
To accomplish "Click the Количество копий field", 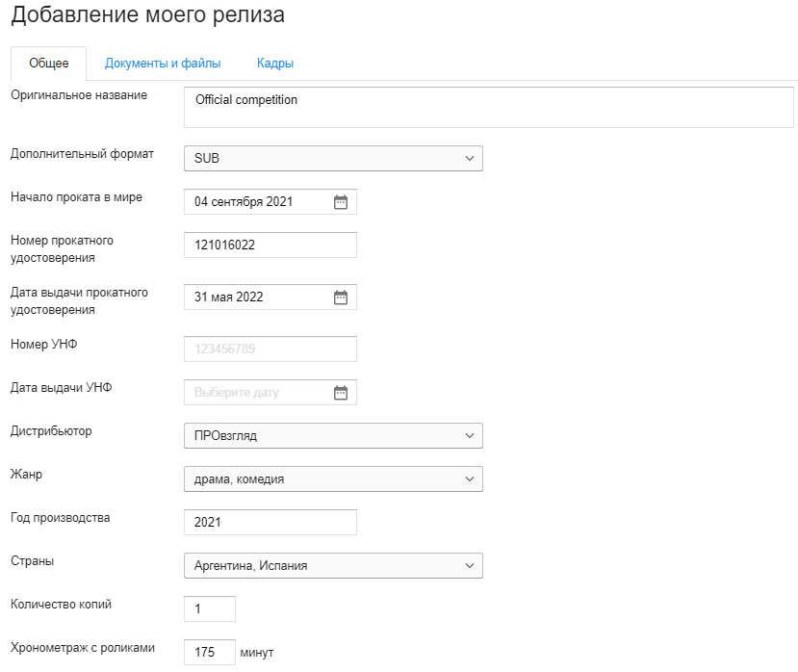I will point(210,608).
